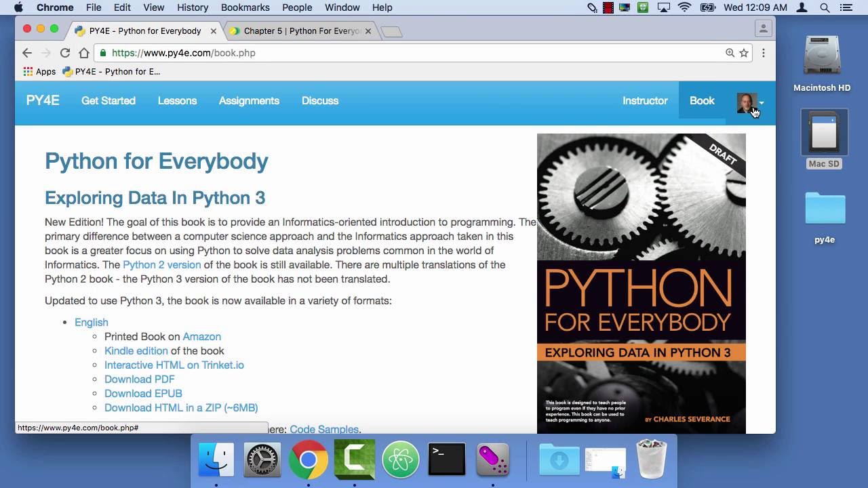The width and height of the screenshot is (868, 488).
Task: Select the Mac SD desktop drive
Action: (824, 140)
